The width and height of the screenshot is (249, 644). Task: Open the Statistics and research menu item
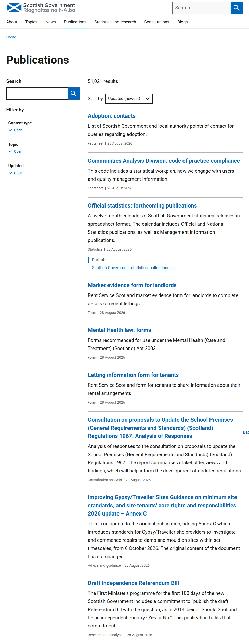click(115, 22)
